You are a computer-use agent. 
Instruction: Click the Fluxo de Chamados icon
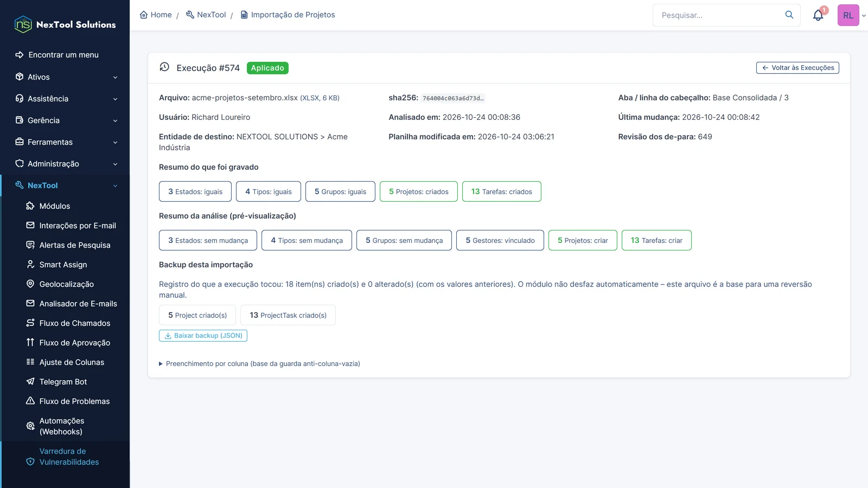click(x=30, y=323)
